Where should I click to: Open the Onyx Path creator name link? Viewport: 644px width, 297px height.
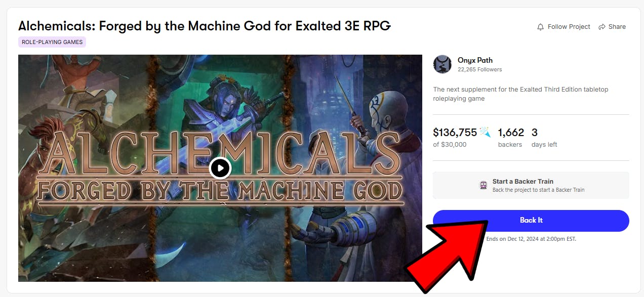click(475, 60)
